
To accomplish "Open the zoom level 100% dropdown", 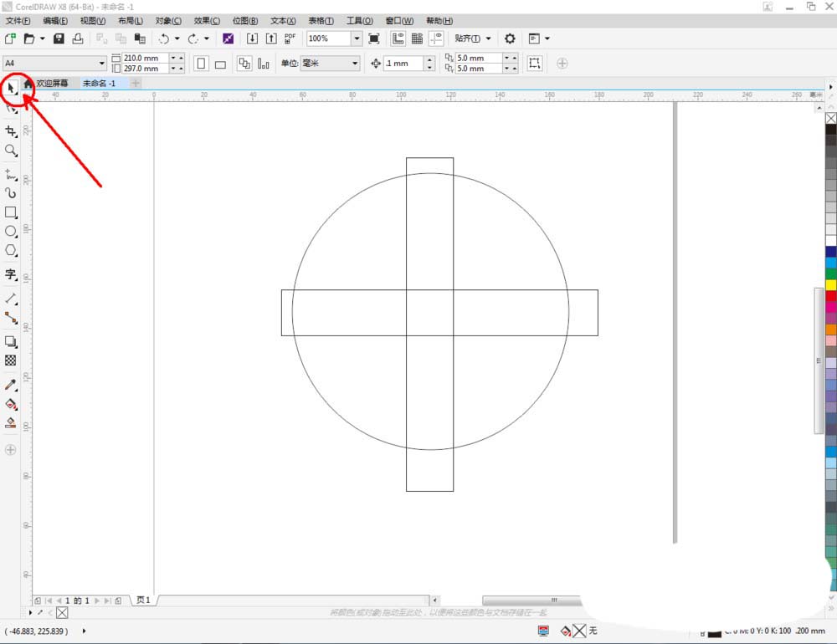I will (357, 38).
